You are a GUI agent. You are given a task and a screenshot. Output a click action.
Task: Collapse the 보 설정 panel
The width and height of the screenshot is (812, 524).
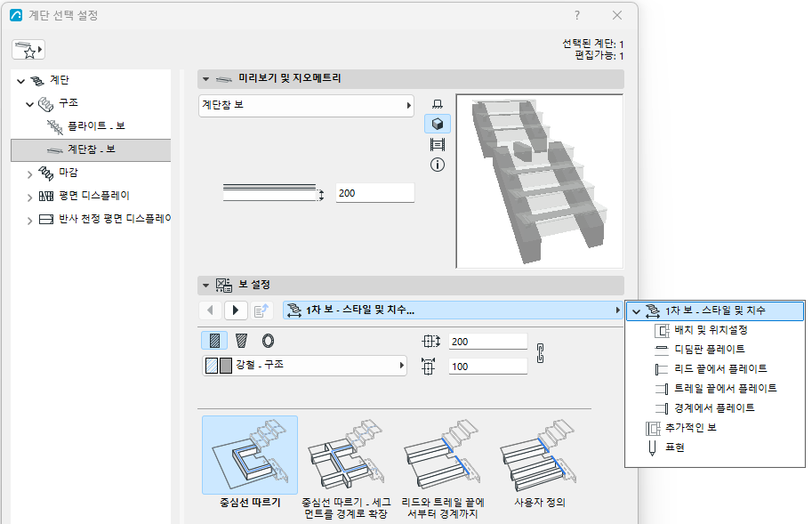(205, 286)
